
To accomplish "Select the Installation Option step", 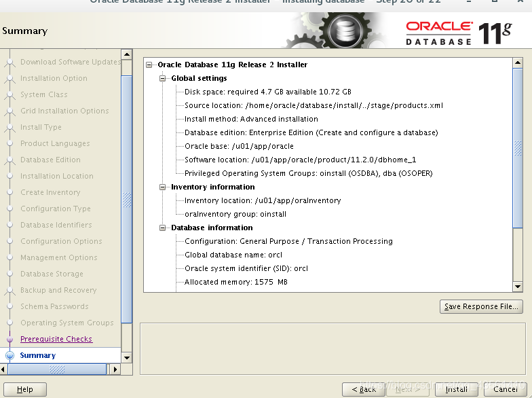I will [54, 78].
